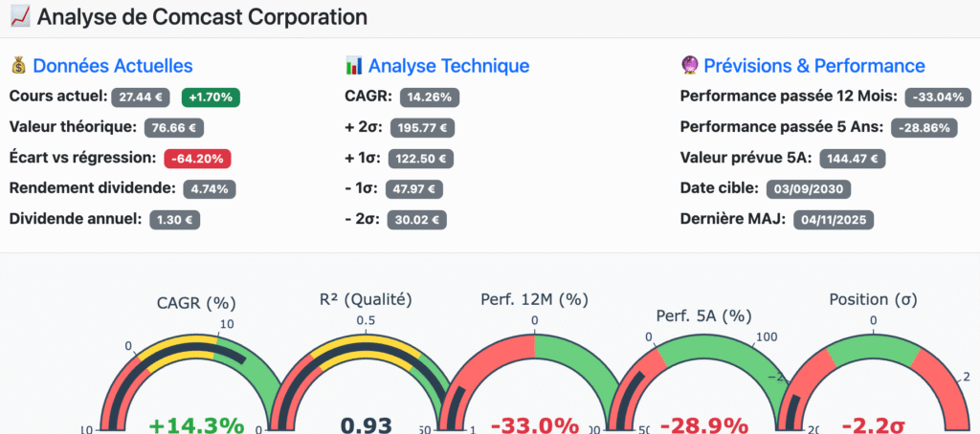
Task: Click the Position (σ) gauge chart
Action: [872, 382]
